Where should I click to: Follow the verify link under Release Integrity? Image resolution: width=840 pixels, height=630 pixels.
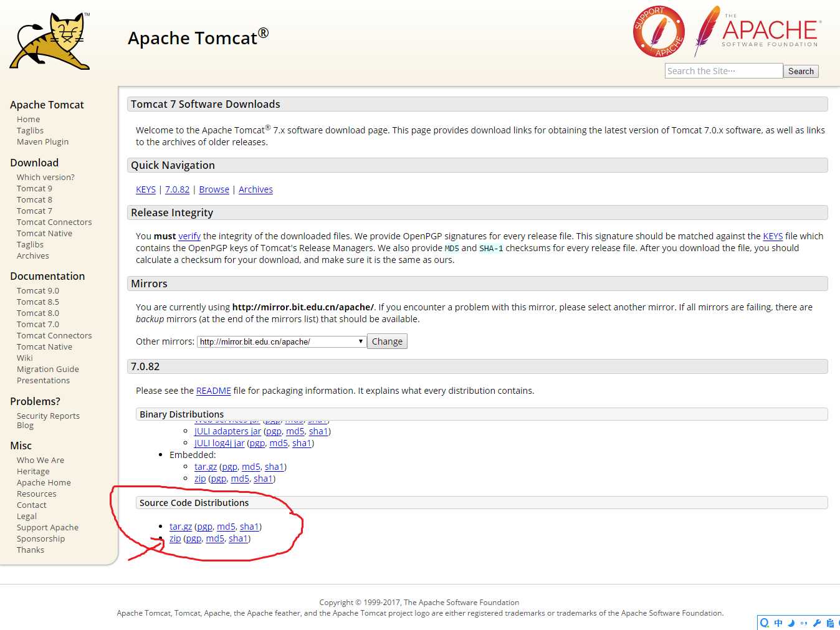pos(189,236)
